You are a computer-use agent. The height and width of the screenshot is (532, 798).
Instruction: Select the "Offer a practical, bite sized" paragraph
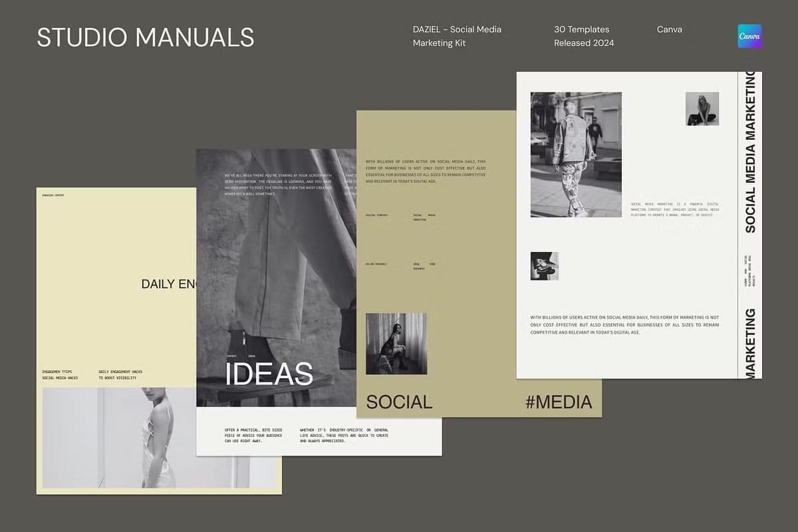253,435
